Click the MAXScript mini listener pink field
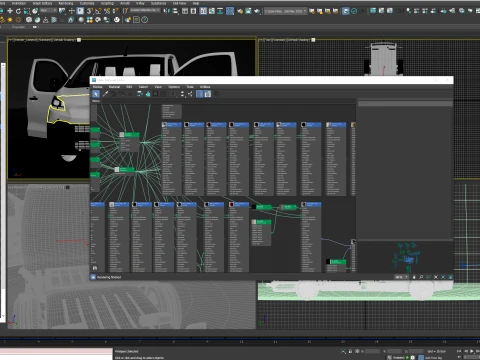This screenshot has height=360, width=480. [56, 351]
